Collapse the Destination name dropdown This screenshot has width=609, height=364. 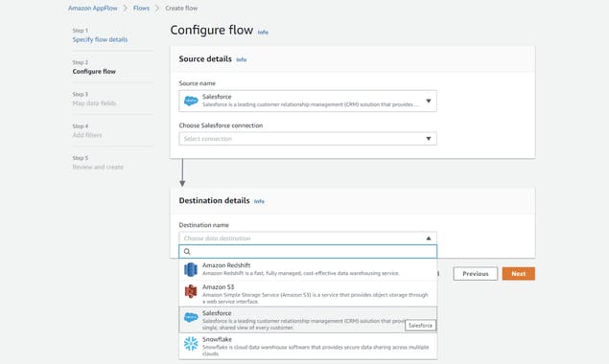(308, 239)
